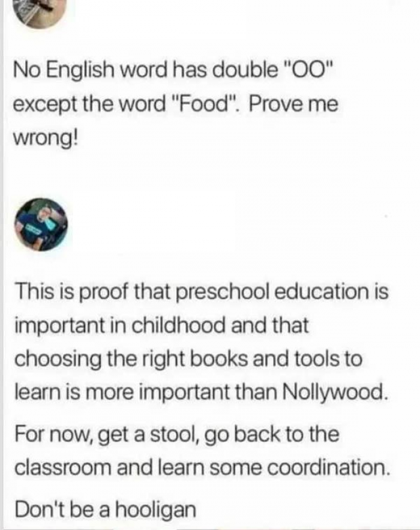Screen dimensions: 420x530
Task: Select the word 'preschool' in the reply
Action: tap(223, 292)
